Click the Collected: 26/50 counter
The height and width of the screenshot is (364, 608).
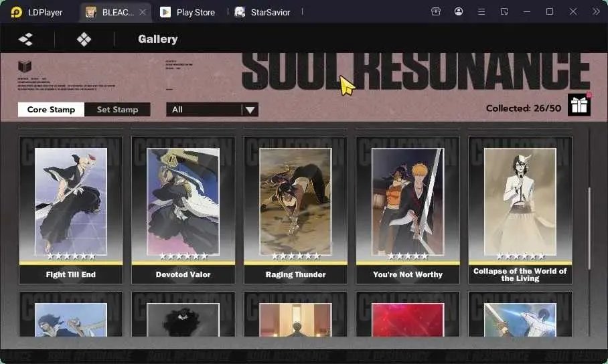point(524,108)
